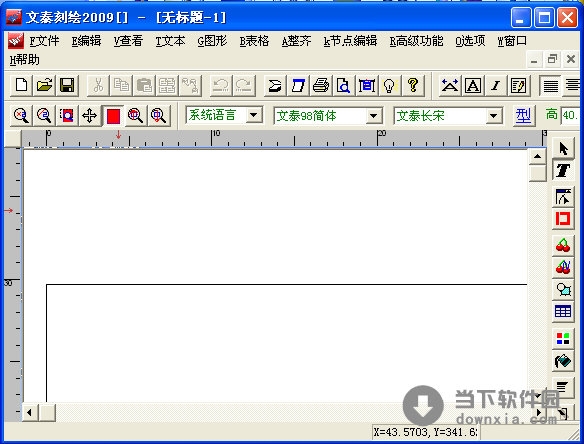This screenshot has height=444, width=584.
Task: Restore the inner document window
Action: (x=552, y=60)
